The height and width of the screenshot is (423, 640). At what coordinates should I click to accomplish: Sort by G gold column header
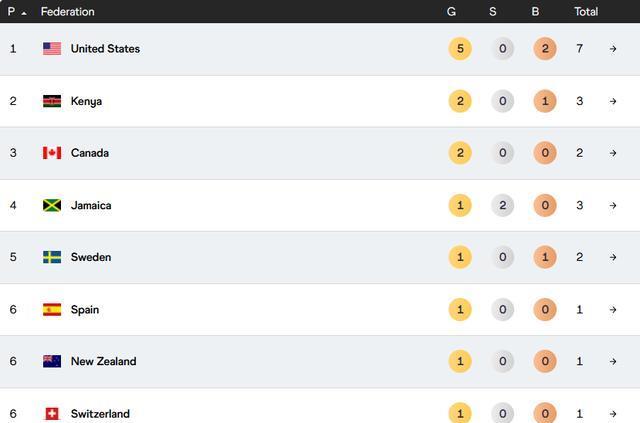click(452, 12)
